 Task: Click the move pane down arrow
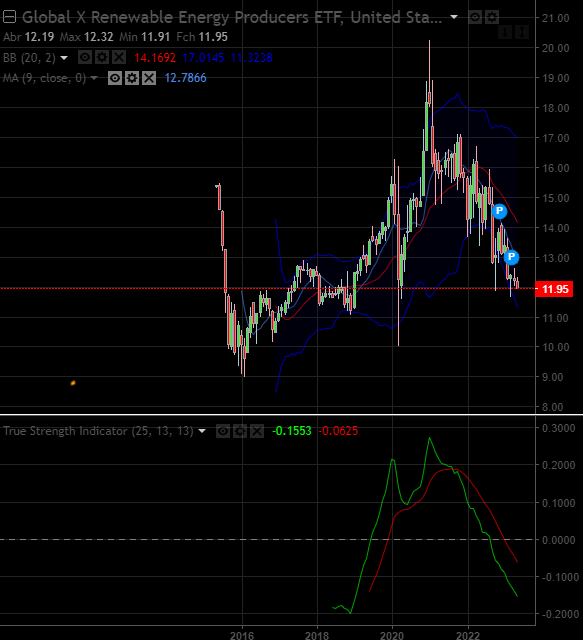[505, 32]
